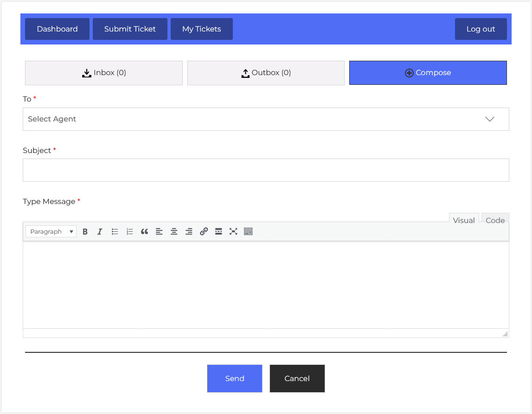This screenshot has height=414, width=532.
Task: Enter fullscreen editor mode
Action: [233, 232]
